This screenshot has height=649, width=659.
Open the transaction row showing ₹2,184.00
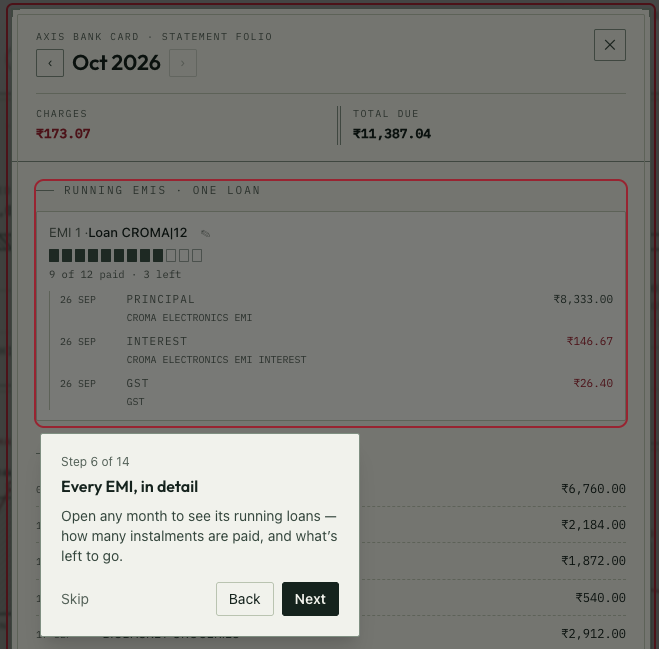331,525
